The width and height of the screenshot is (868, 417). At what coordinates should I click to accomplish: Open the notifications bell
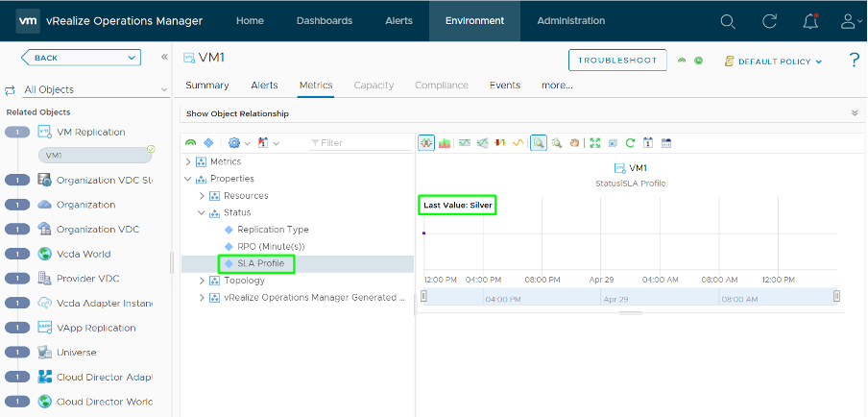point(810,21)
